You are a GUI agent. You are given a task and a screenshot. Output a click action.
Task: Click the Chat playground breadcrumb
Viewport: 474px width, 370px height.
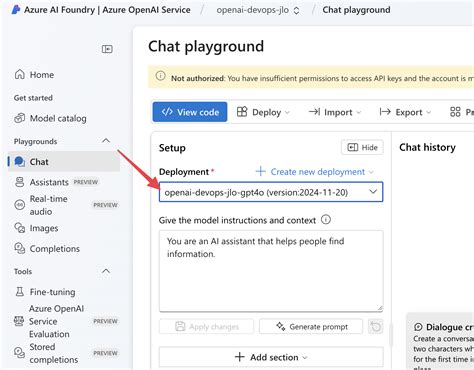356,10
